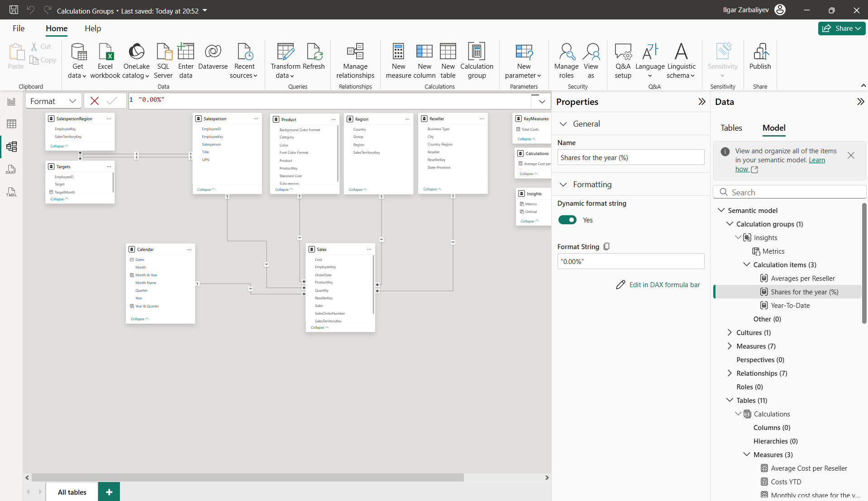The width and height of the screenshot is (868, 501).
Task: Select the Dataverse connector
Action: pos(213,57)
